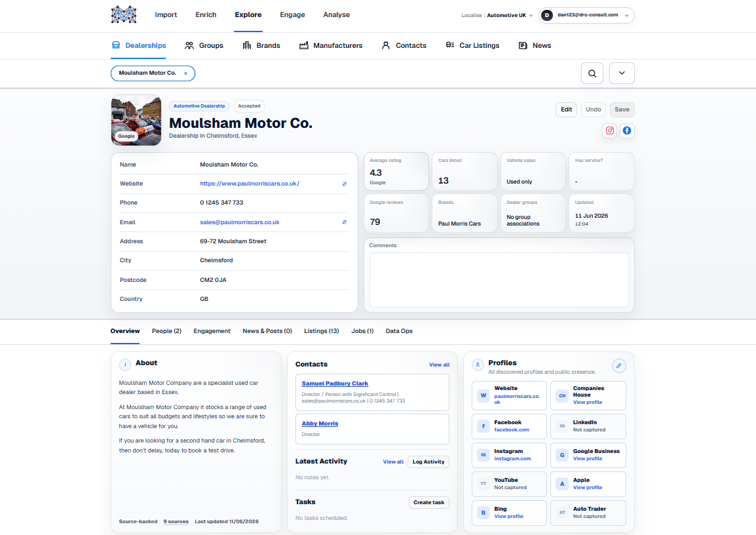The height and width of the screenshot is (535, 756).
Task: Click the Companies House CH icon
Action: [x=562, y=395]
